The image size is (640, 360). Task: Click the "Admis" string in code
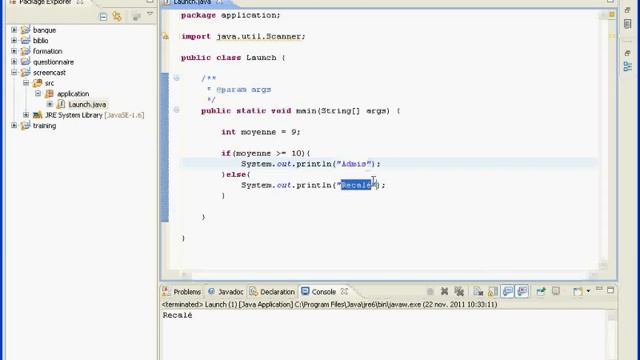(355, 164)
